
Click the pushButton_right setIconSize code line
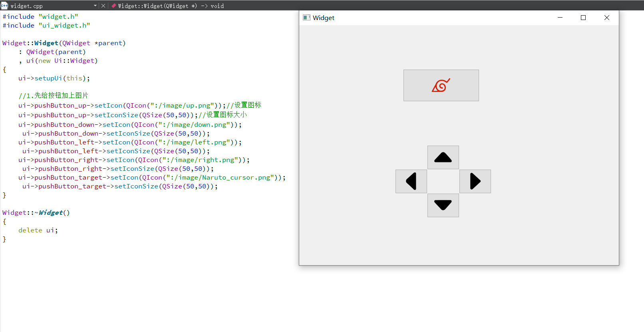point(118,168)
